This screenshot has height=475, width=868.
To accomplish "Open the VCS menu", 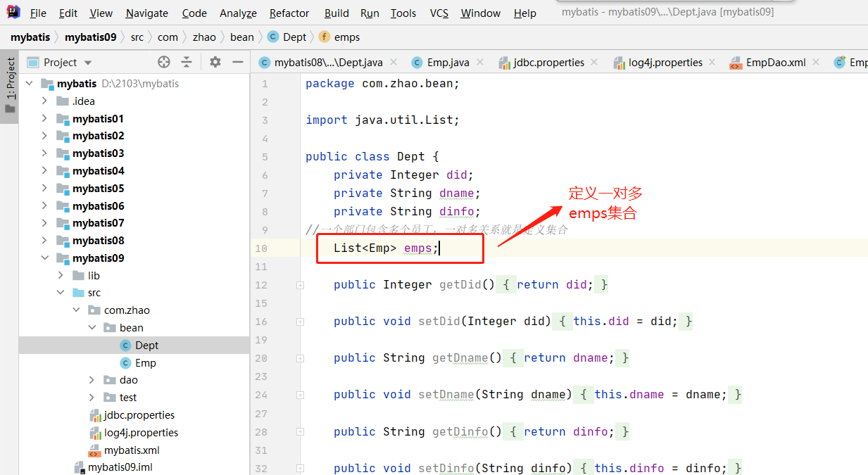I will 439,13.
